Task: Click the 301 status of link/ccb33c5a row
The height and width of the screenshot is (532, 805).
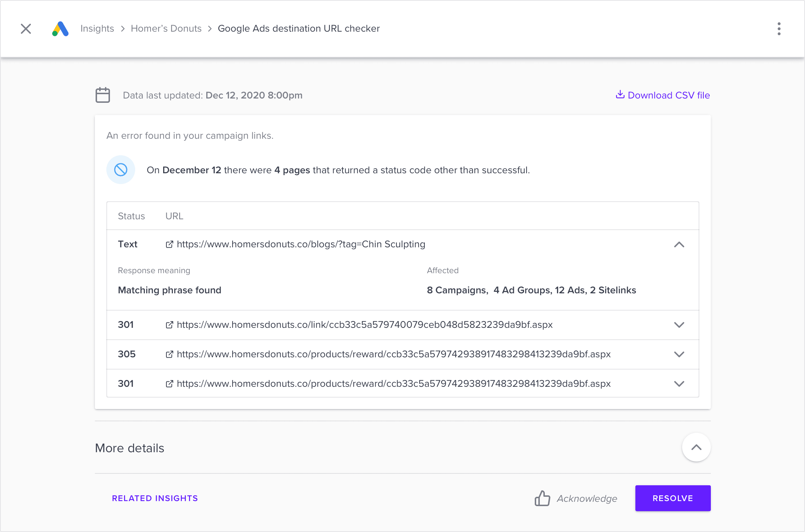Action: tap(126, 325)
